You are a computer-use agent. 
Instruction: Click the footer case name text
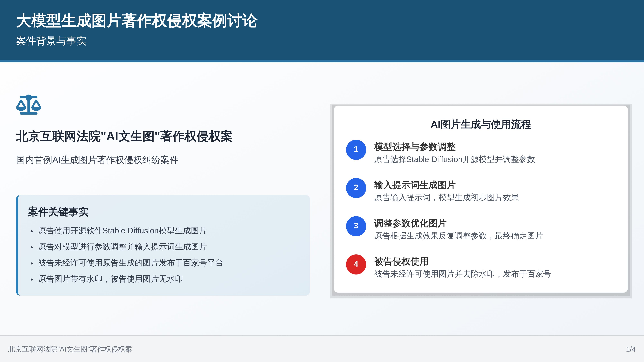(x=70, y=349)
